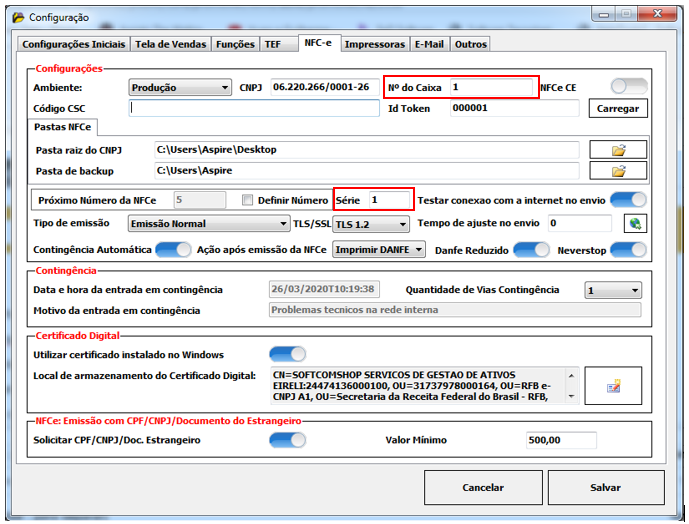Click globe icon beside Tempo de ajuste
Image resolution: width=689 pixels, height=524 pixels.
(633, 224)
